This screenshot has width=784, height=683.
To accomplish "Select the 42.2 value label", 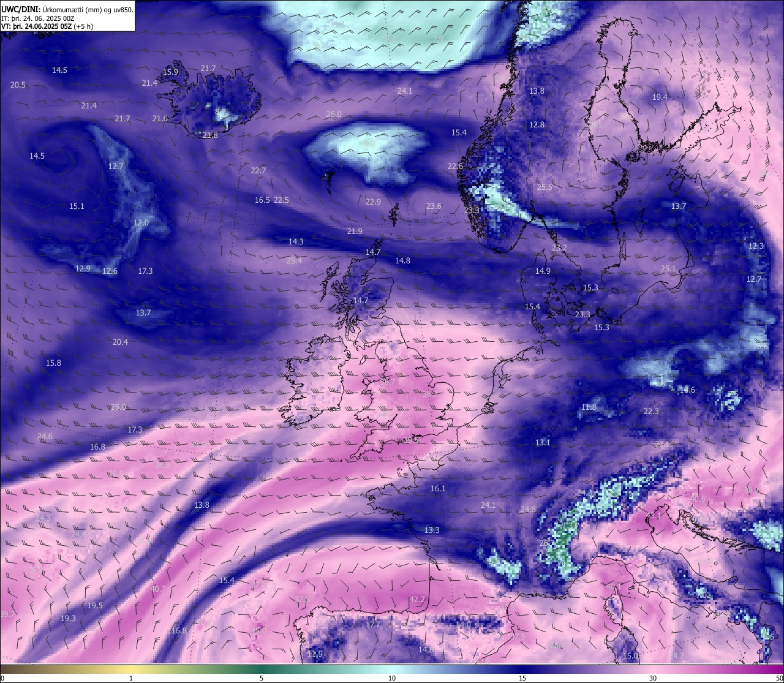I will tap(417, 600).
